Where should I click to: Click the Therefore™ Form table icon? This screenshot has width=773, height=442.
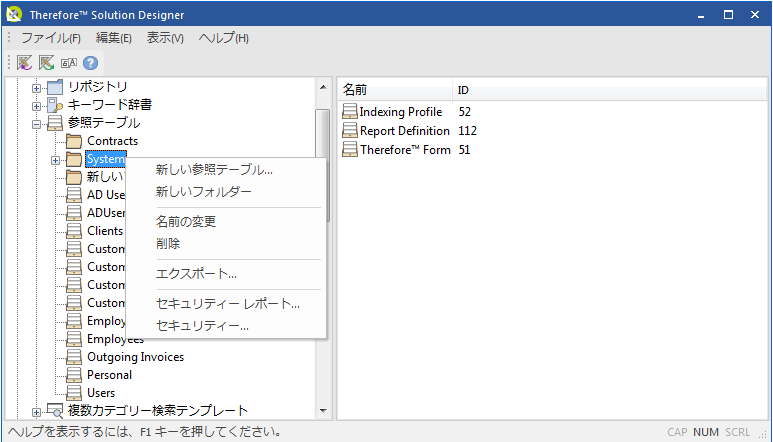[350, 149]
